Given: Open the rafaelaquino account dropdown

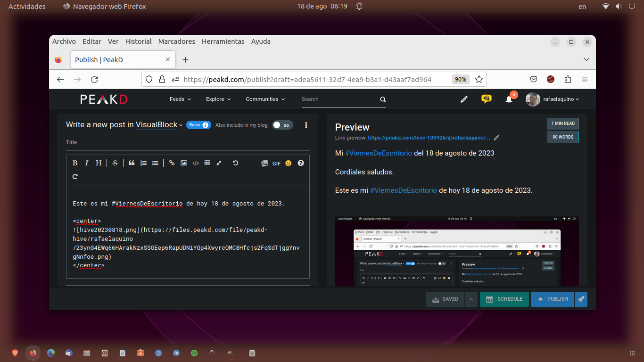Looking at the screenshot, I should click(x=553, y=99).
